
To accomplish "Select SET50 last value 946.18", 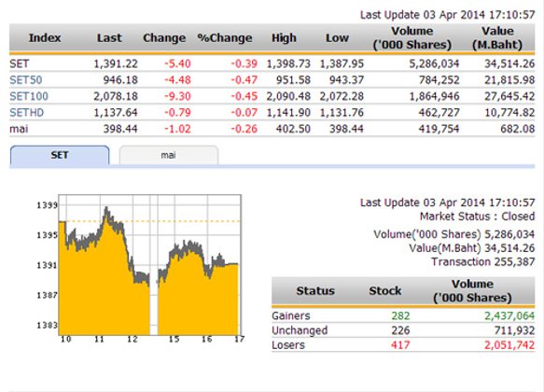I will pyautogui.click(x=120, y=80).
